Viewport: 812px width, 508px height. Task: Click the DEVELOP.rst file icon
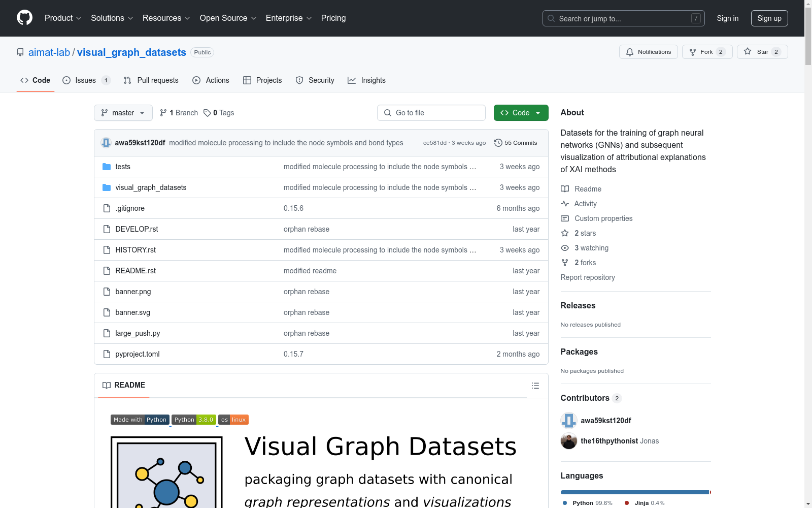[x=107, y=229]
